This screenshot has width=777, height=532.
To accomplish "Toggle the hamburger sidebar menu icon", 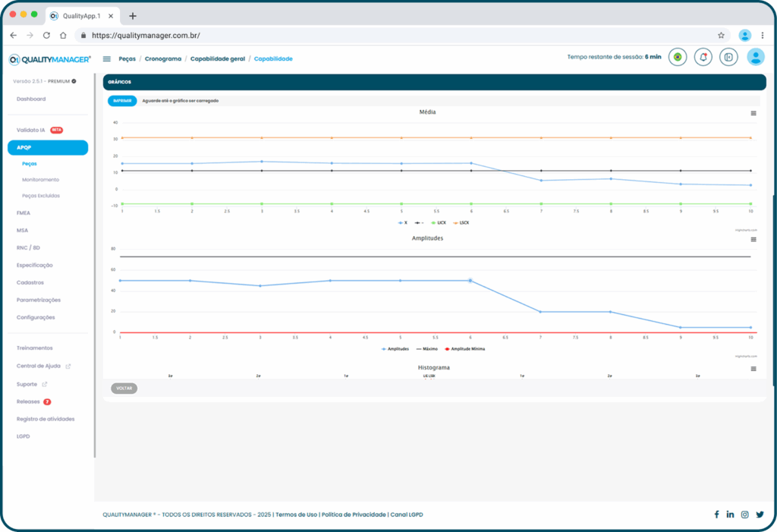I will [x=107, y=58].
